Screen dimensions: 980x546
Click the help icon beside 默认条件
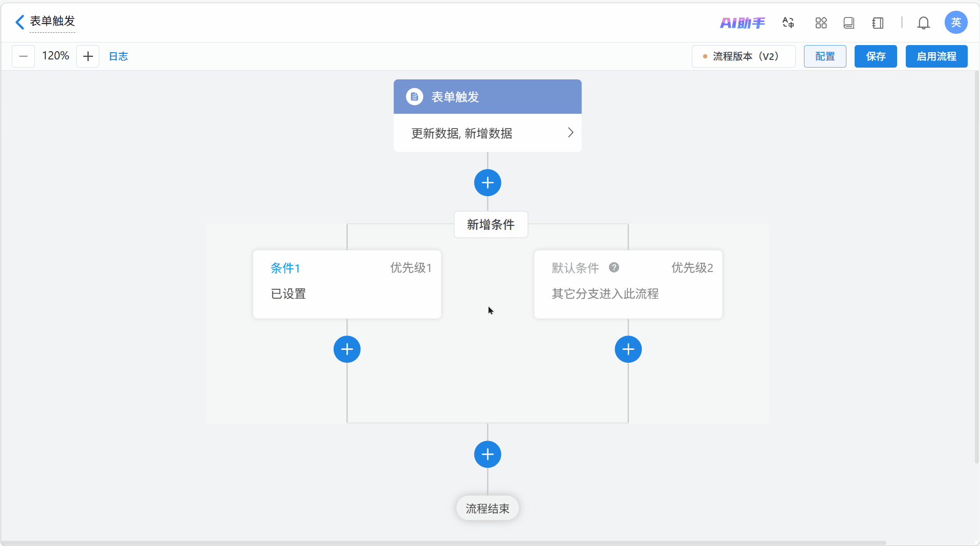614,267
